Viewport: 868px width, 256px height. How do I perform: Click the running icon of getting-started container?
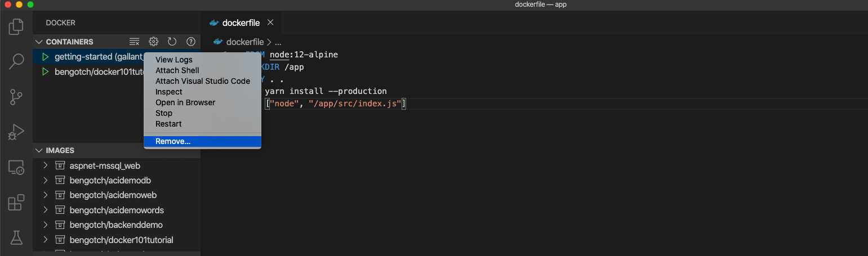(x=46, y=57)
